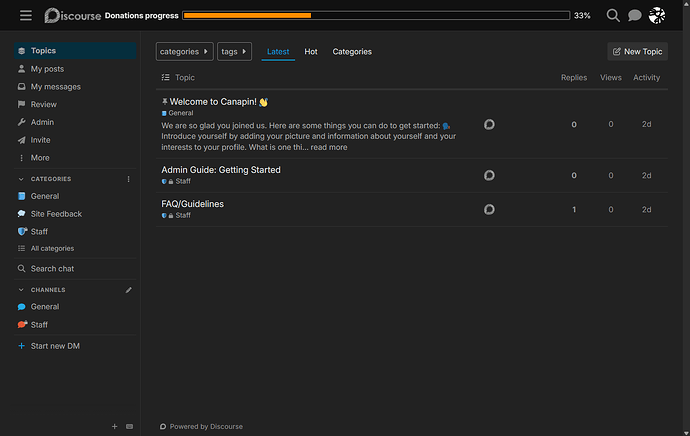Edit channels with the pencil icon
Viewport: 690px width, 436px height.
tap(128, 290)
